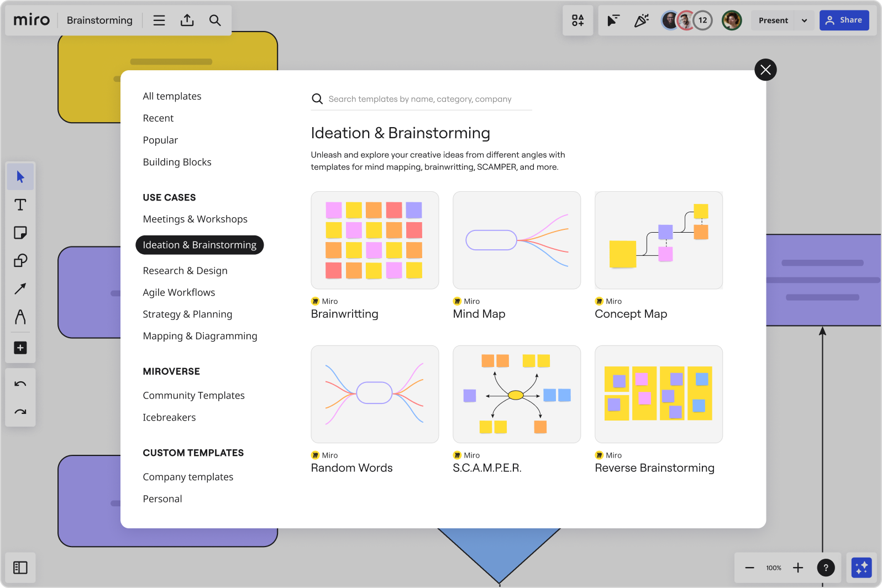Select Meetings & Workshops category
This screenshot has width=882, height=588.
tap(195, 219)
